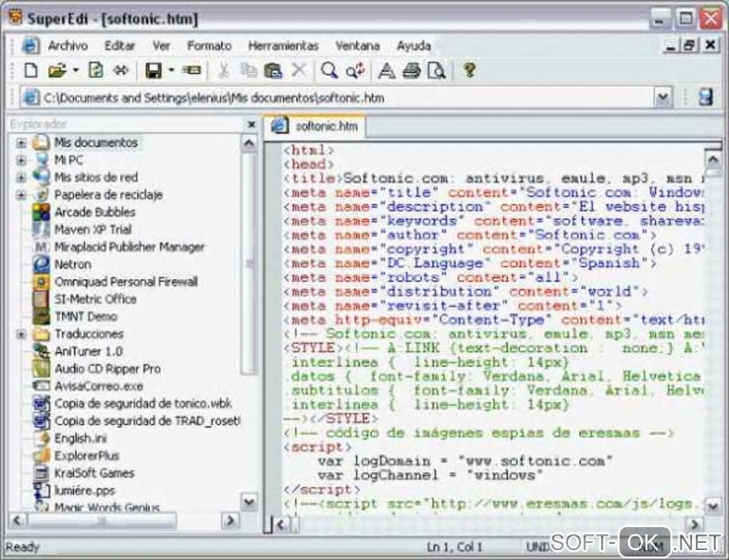
Task: Open the address bar path dropdown
Action: point(663,98)
